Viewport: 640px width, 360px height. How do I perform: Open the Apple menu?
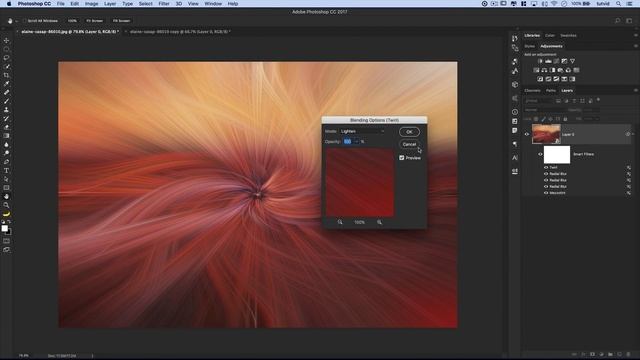pos(9,4)
